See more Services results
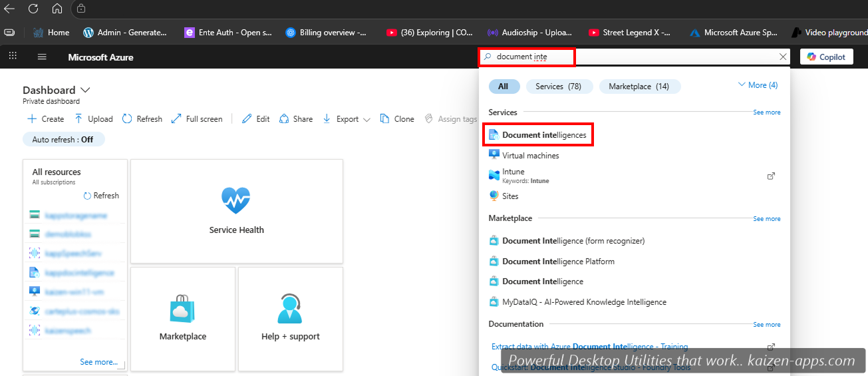 click(766, 112)
